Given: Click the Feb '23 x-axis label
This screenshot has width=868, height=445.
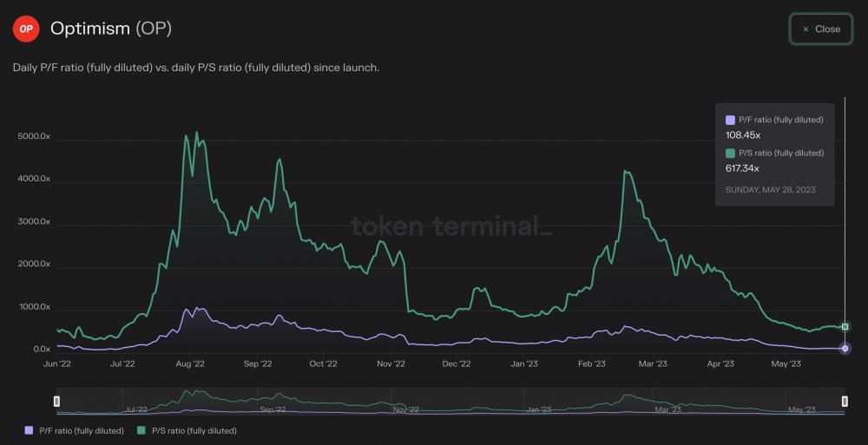Looking at the screenshot, I should pyautogui.click(x=592, y=363).
